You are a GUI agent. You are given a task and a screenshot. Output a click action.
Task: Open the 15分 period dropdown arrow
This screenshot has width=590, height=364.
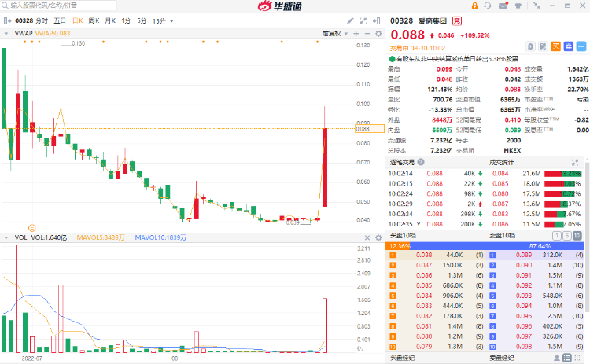[x=171, y=21]
